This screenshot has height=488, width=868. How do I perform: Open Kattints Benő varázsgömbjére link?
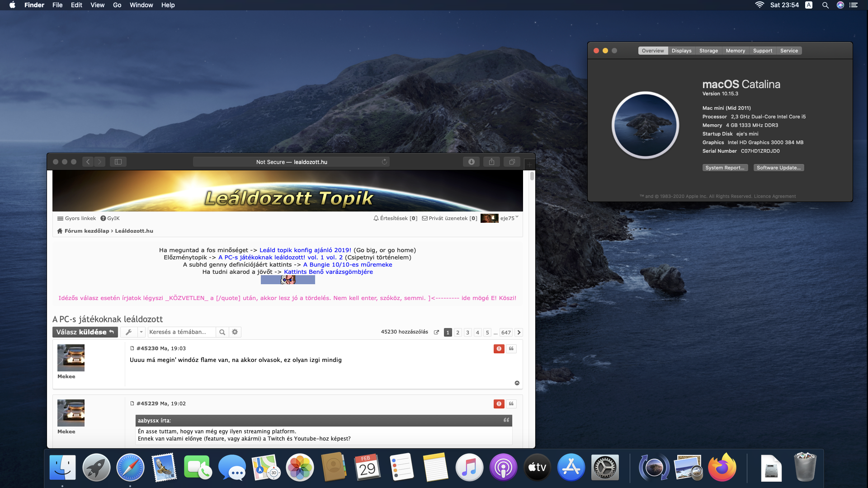328,272
